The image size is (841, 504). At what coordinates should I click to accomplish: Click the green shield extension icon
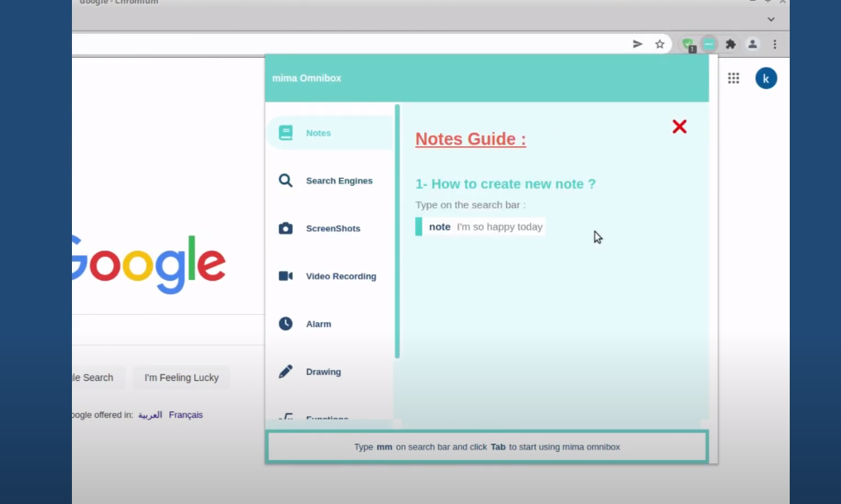(688, 44)
